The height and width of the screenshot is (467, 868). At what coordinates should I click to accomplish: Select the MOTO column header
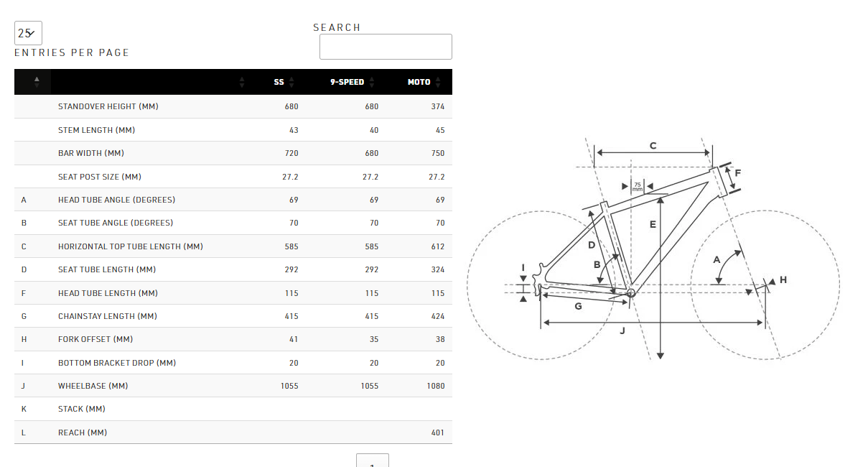tap(419, 82)
